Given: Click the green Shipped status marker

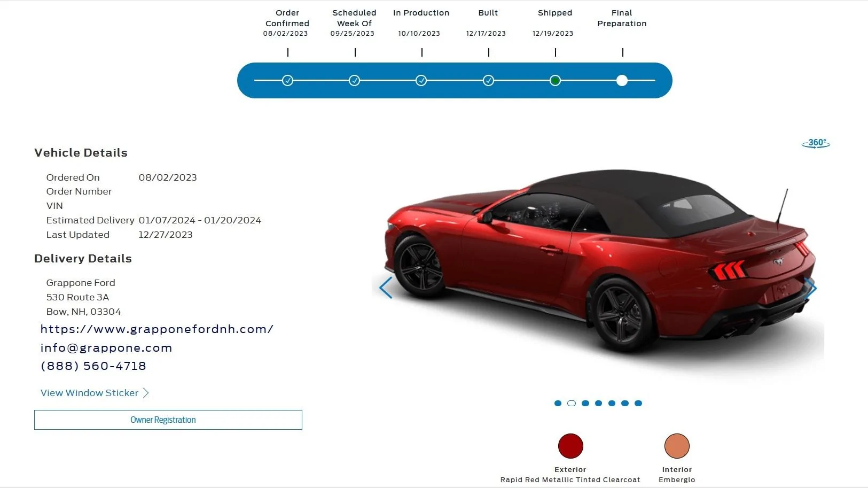Looking at the screenshot, I should [555, 81].
